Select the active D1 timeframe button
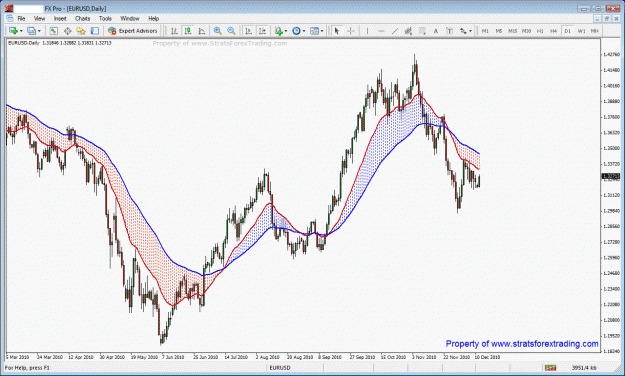Screen dimensions: 625x376 pyautogui.click(x=568, y=31)
